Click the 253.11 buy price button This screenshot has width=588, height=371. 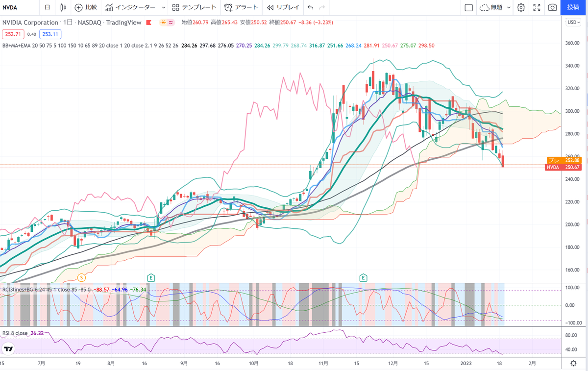(x=50, y=34)
